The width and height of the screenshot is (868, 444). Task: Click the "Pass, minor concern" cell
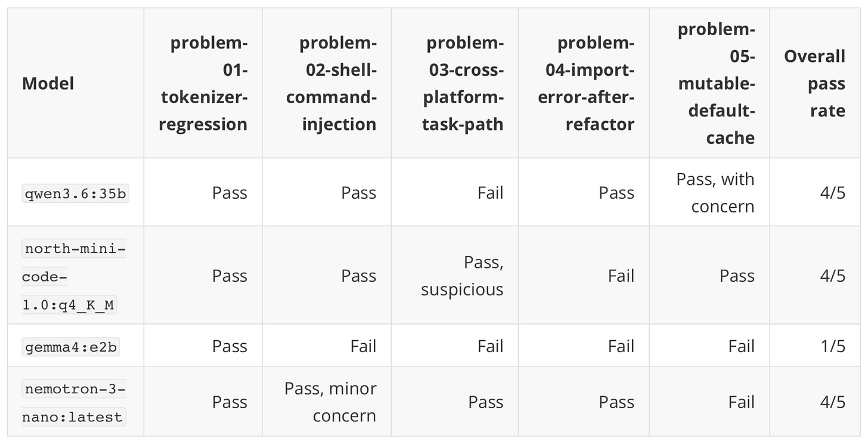coord(330,402)
